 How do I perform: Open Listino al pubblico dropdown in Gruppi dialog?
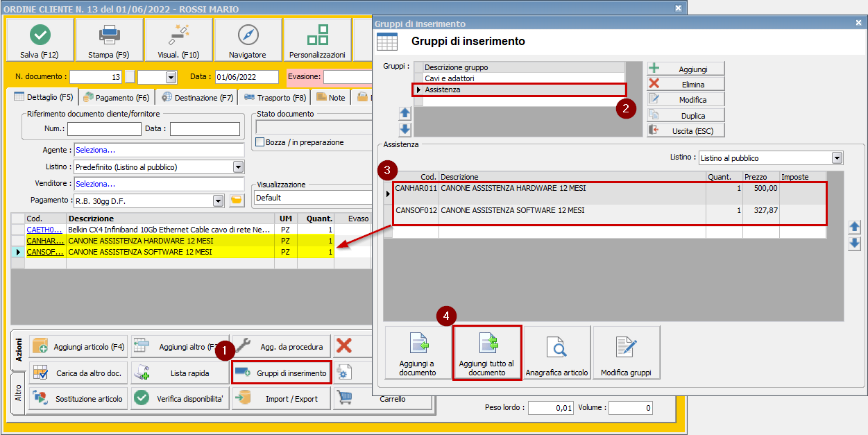tap(837, 157)
